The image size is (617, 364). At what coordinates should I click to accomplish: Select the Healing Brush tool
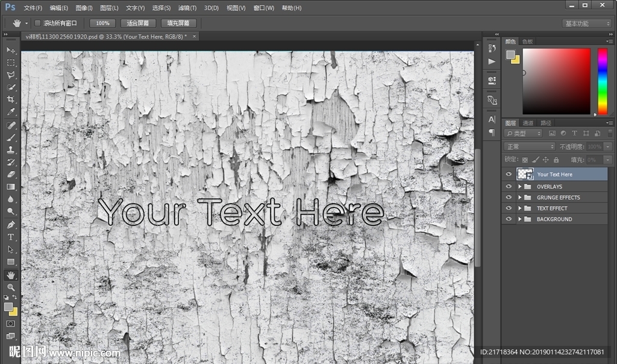[11, 125]
